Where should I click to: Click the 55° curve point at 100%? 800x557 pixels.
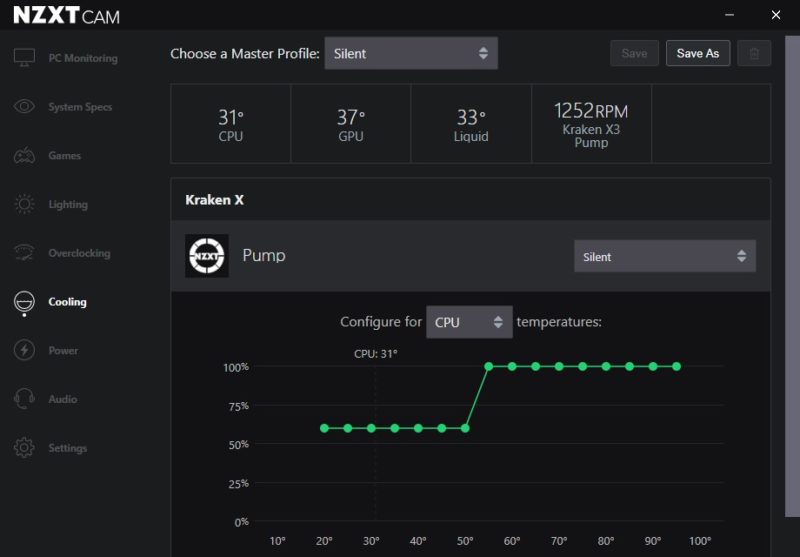pyautogui.click(x=488, y=366)
